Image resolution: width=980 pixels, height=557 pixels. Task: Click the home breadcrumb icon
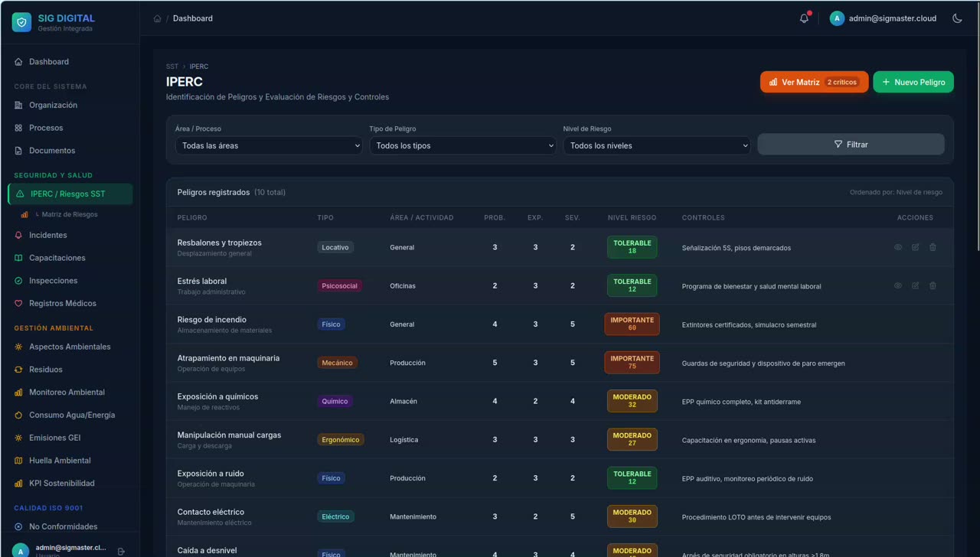click(x=157, y=18)
